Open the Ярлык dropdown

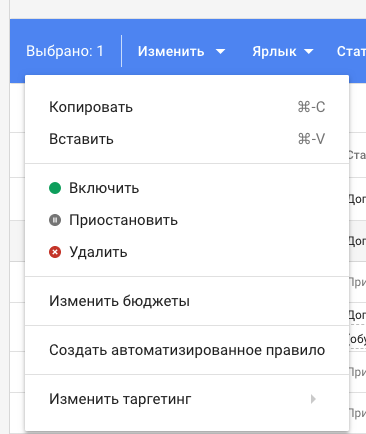[282, 51]
